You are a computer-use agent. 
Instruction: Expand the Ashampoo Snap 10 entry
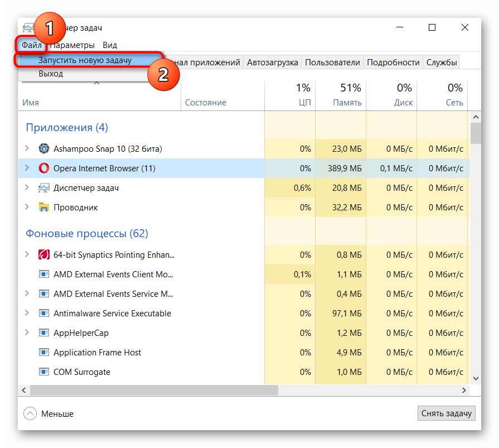(x=27, y=148)
